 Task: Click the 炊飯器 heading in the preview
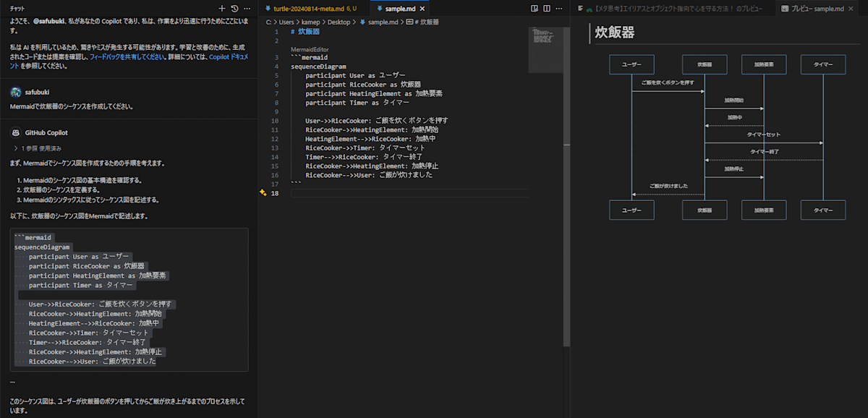coord(614,33)
